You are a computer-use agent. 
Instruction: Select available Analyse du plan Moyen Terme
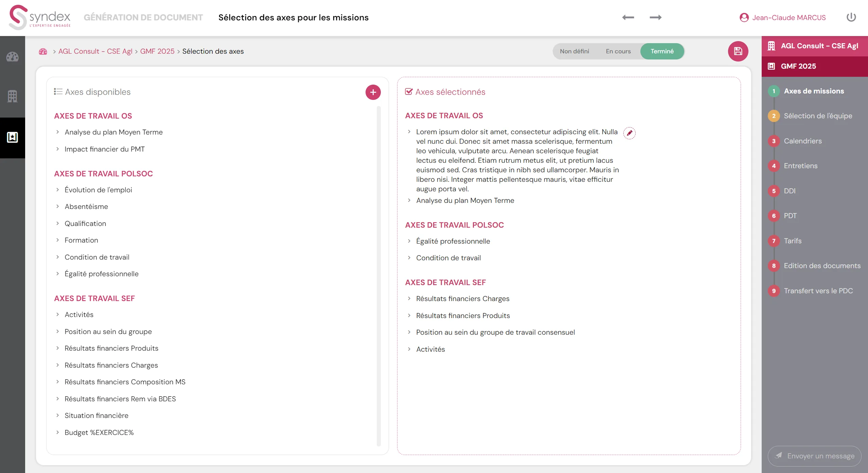(113, 132)
